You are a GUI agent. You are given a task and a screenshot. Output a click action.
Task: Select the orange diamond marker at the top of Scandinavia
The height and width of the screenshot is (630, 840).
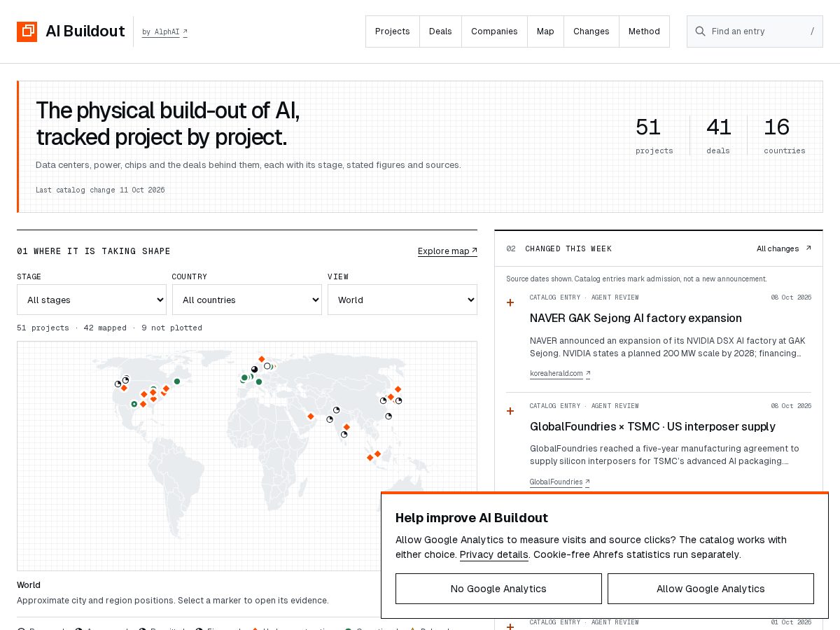coord(262,359)
